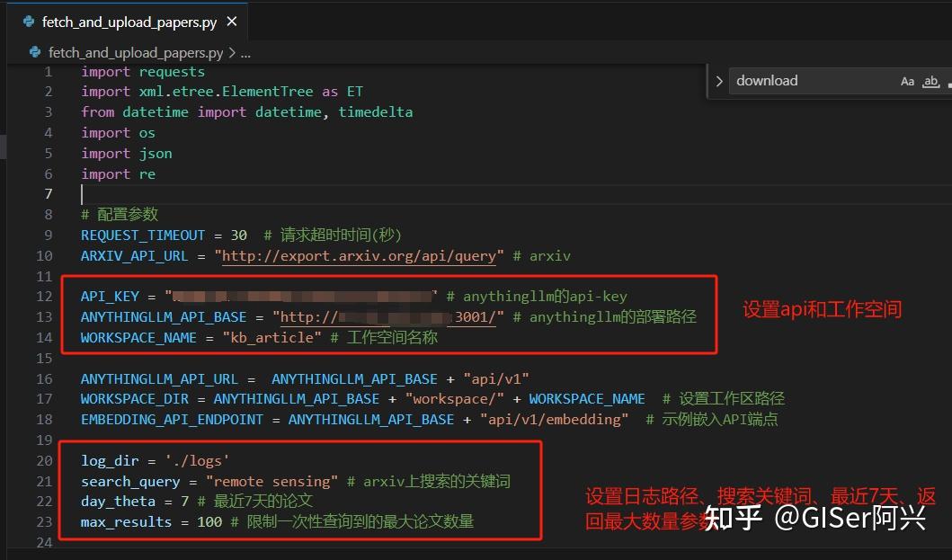This screenshot has height=560, width=952.
Task: Toggle Match Whole Word in the find widget
Action: point(931,81)
